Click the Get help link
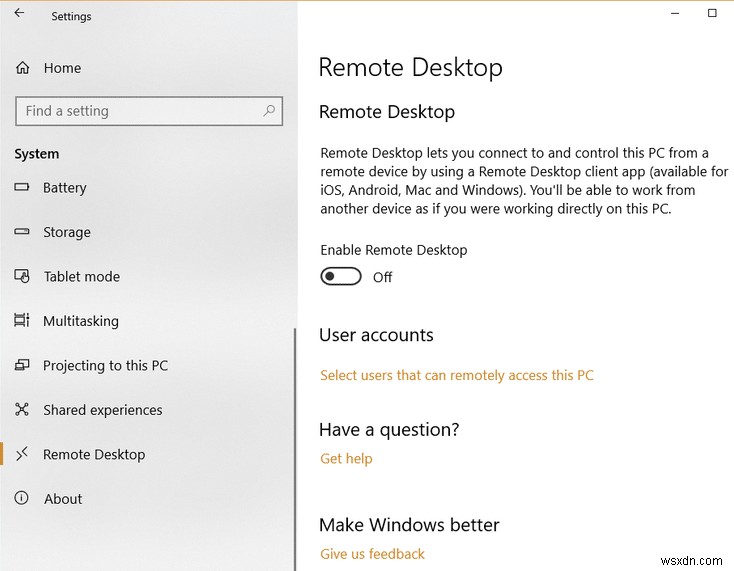 [x=346, y=459]
